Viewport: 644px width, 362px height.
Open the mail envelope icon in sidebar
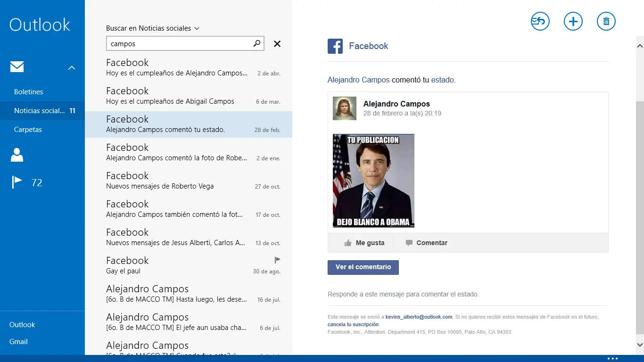tap(17, 67)
